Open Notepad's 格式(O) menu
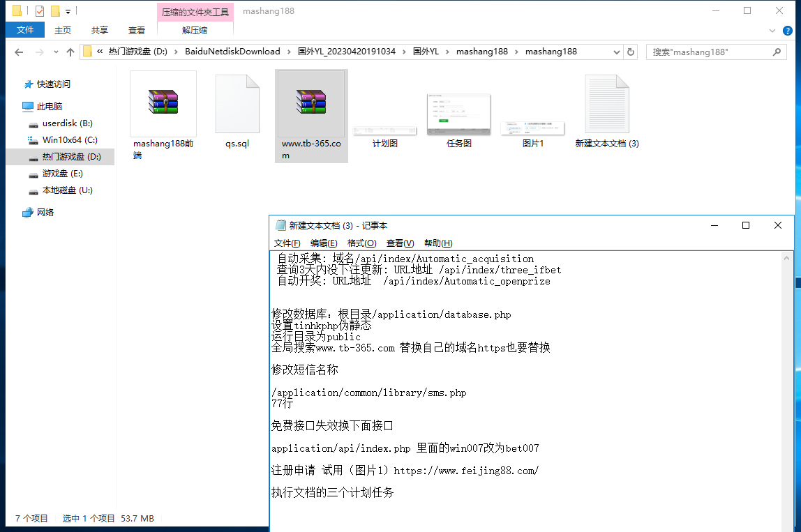The height and width of the screenshot is (532, 801). 361,243
